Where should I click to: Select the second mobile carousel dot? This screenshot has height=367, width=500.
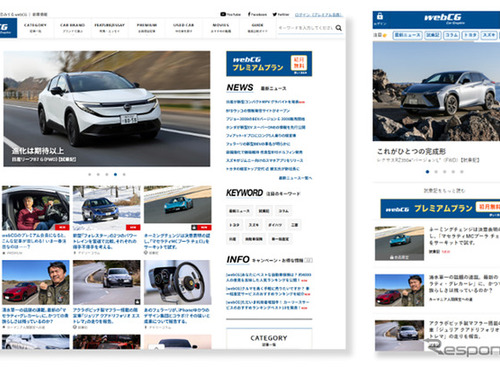(x=436, y=172)
